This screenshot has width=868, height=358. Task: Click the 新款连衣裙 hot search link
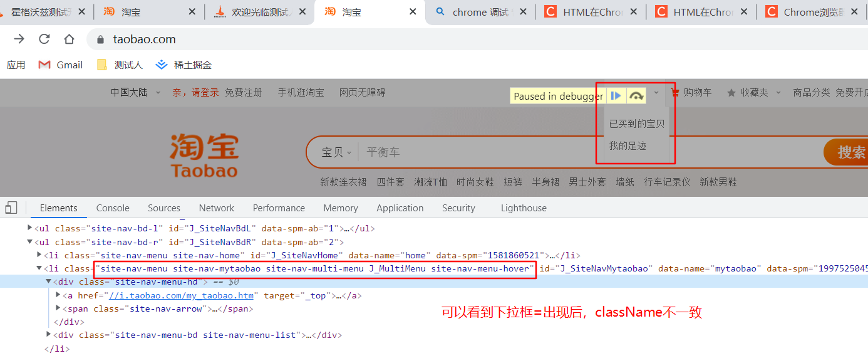click(x=343, y=182)
